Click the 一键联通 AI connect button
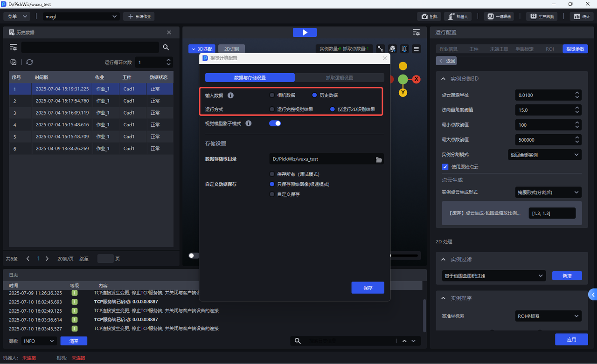The height and width of the screenshot is (364, 597). click(499, 16)
